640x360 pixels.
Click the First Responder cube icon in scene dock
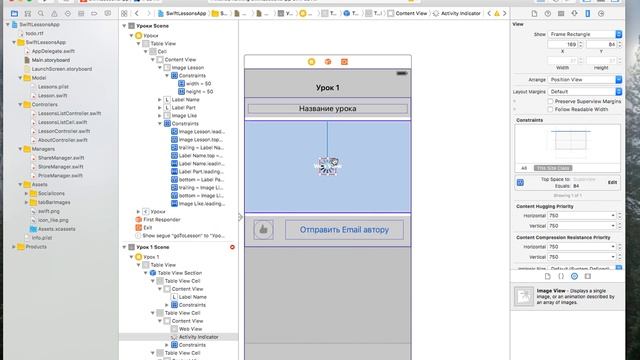pos(328,62)
